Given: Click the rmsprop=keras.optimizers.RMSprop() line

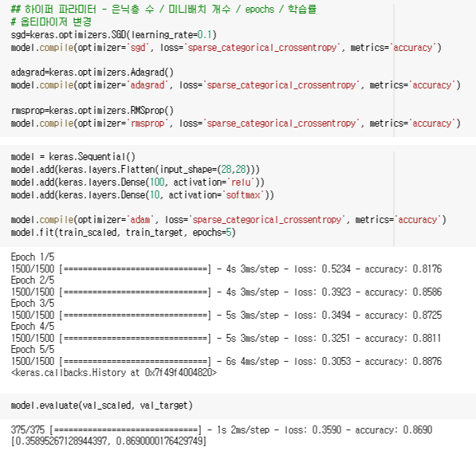Looking at the screenshot, I should 92,111.
